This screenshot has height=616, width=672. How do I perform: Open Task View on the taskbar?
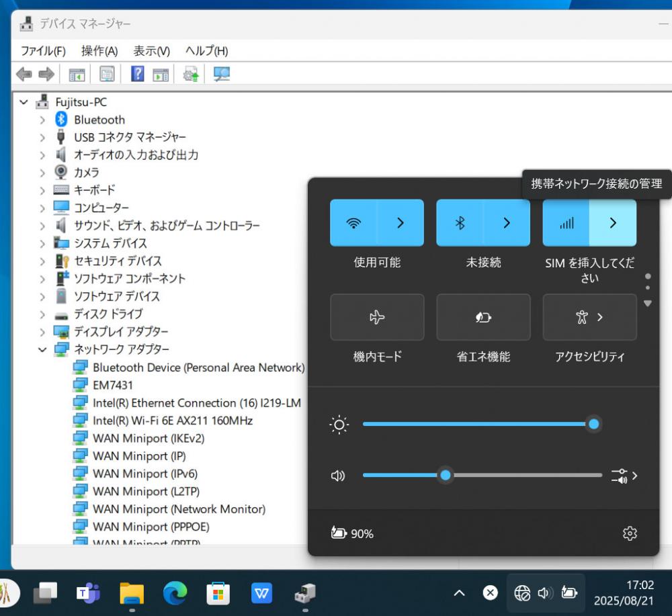(45, 593)
